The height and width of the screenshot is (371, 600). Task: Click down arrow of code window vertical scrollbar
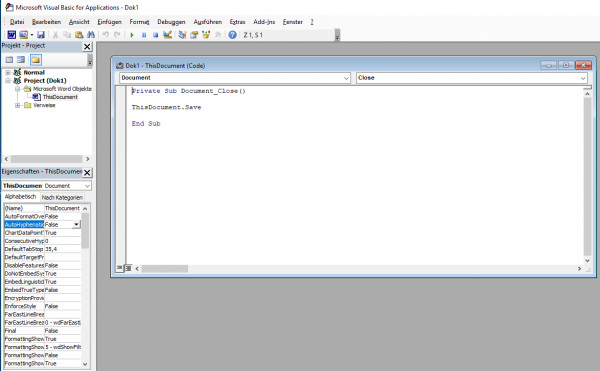tap(587, 260)
